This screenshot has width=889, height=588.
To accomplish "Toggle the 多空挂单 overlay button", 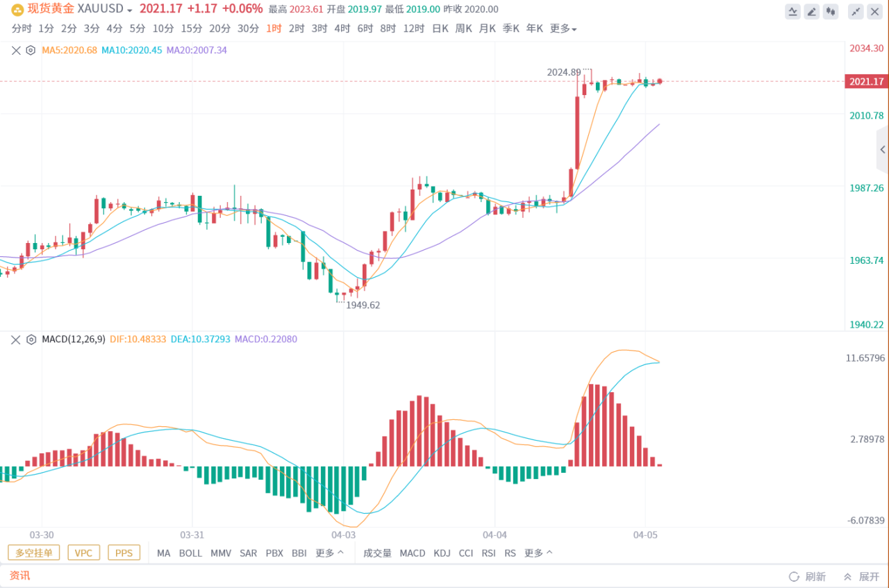I will (x=34, y=553).
